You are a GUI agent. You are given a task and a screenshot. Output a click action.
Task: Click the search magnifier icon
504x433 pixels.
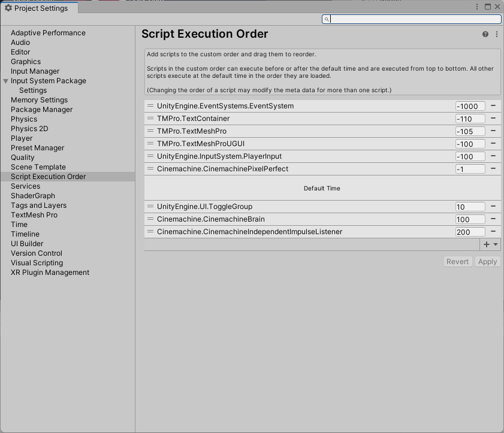[x=326, y=19]
